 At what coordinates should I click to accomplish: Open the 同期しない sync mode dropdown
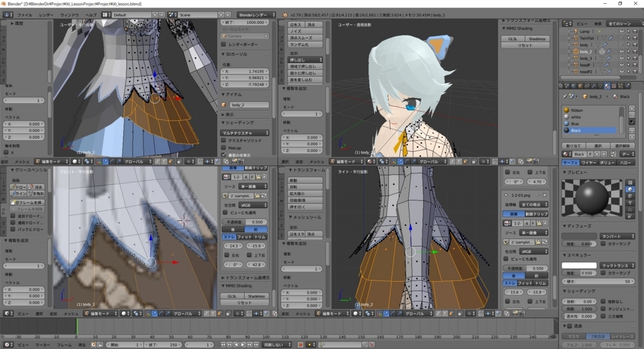point(277,345)
